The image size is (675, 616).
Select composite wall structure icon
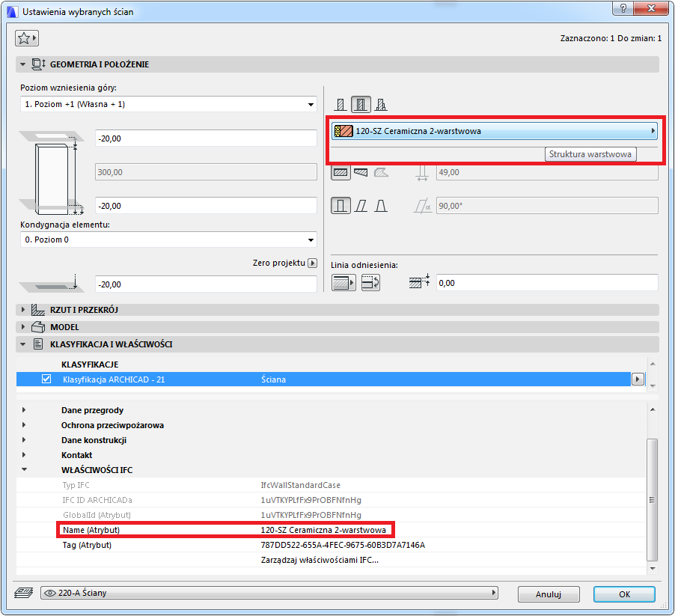click(x=361, y=105)
